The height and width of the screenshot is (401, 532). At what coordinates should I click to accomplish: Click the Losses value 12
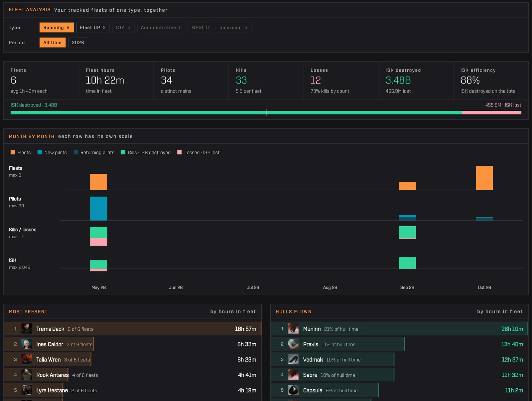point(316,80)
